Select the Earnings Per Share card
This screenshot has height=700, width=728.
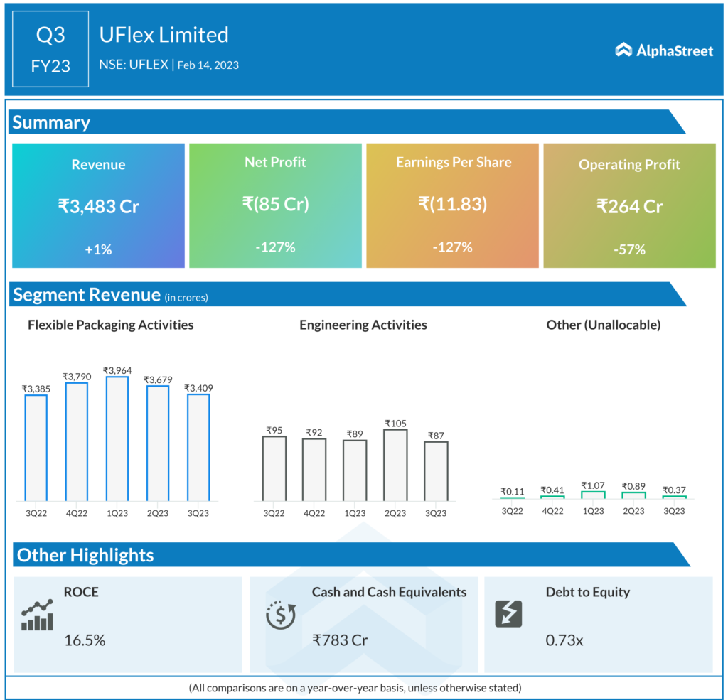[453, 205]
